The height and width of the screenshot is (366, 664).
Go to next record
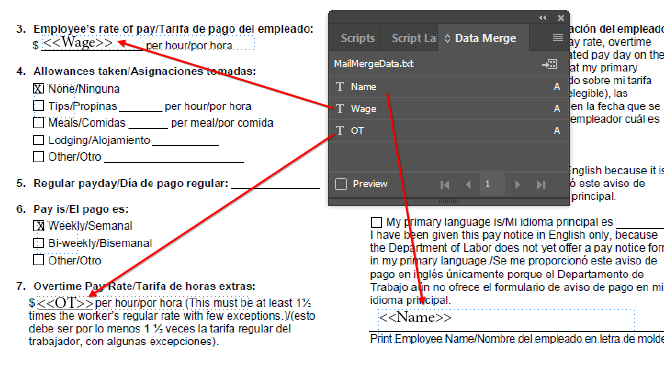click(517, 185)
